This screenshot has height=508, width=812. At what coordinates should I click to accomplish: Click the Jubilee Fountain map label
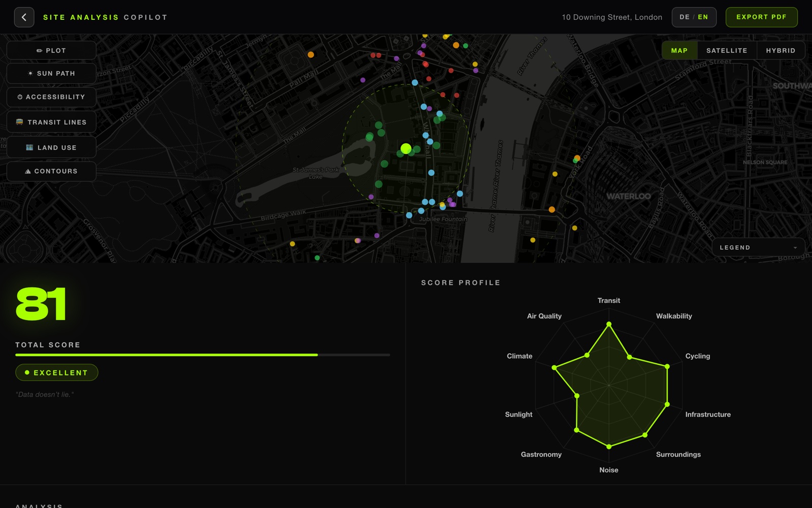[x=443, y=219]
